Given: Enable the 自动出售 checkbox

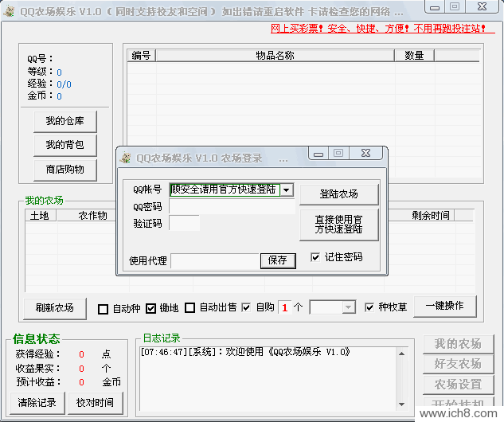Looking at the screenshot, I should point(189,308).
